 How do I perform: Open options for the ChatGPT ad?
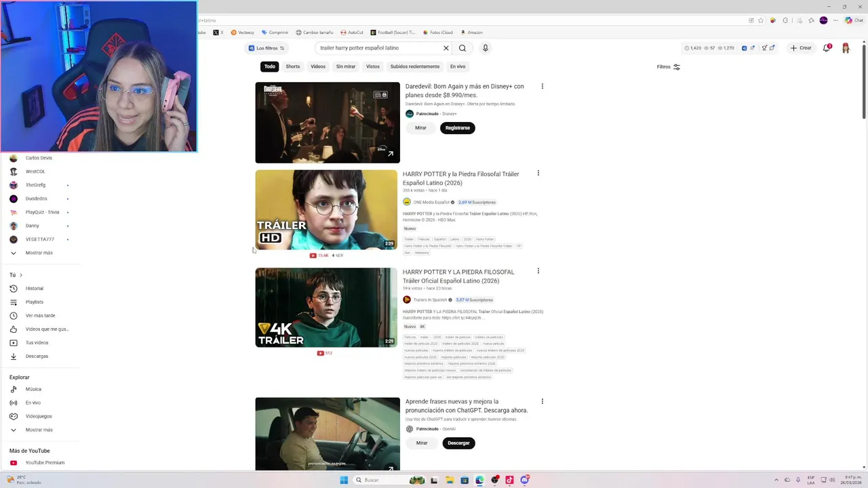[x=542, y=401]
